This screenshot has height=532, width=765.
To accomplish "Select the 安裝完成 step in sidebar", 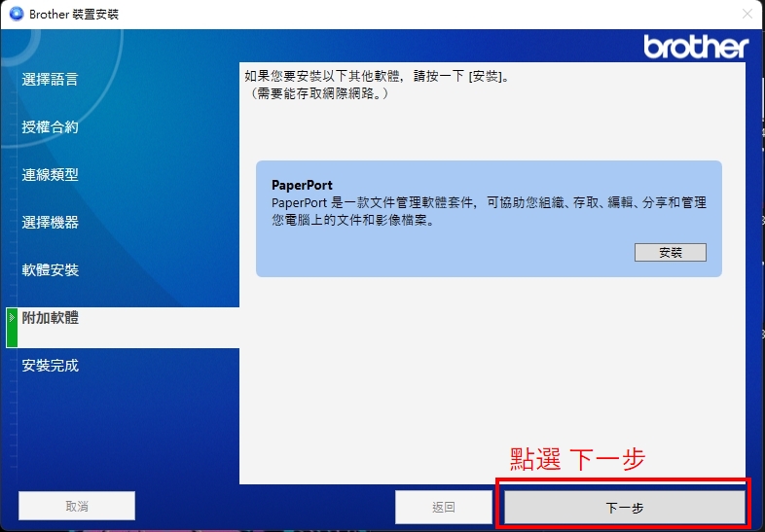I will [50, 366].
